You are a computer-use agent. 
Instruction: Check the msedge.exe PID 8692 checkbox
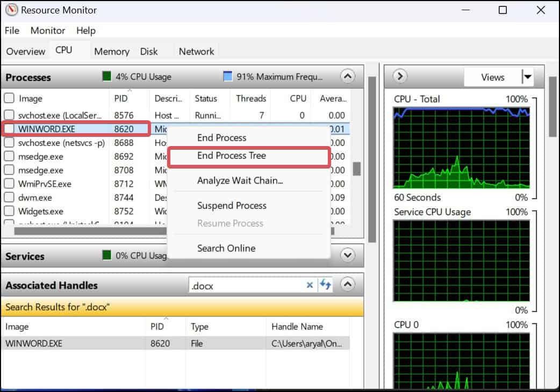9,156
